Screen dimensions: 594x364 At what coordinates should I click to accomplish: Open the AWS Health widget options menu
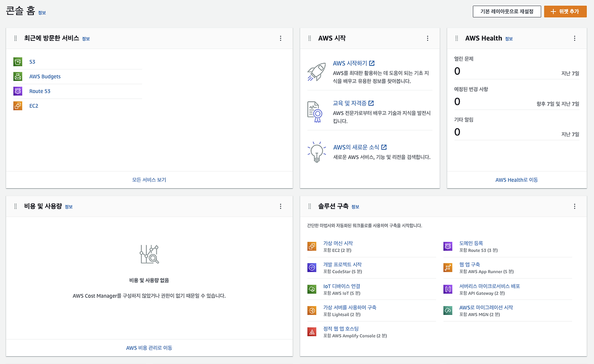575,38
